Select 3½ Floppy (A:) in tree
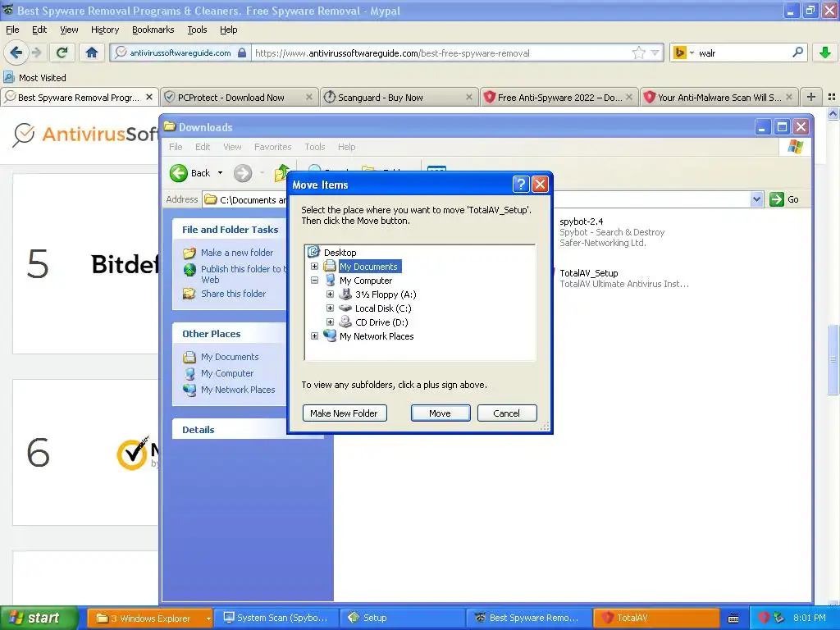 386,294
